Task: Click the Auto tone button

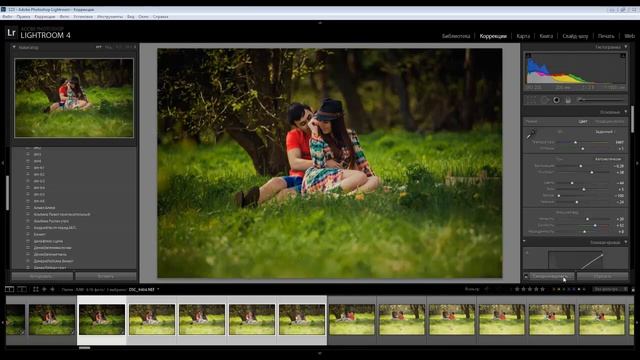Action: coord(608,159)
